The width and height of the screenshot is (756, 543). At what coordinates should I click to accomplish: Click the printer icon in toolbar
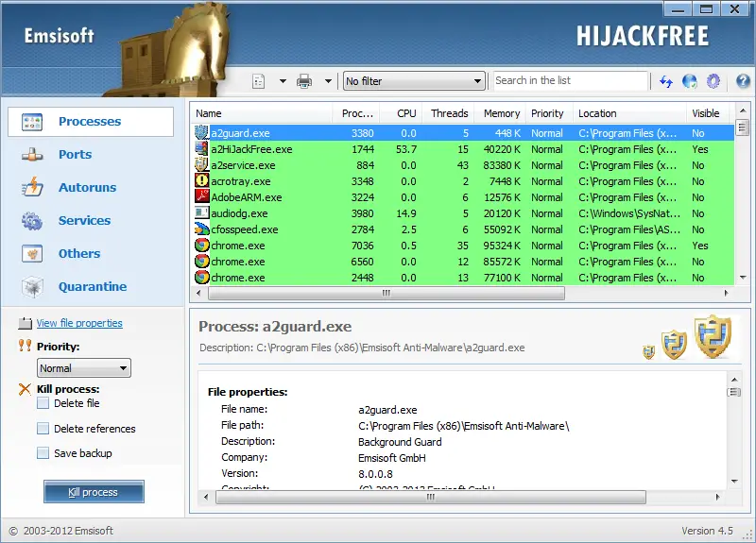coord(304,81)
